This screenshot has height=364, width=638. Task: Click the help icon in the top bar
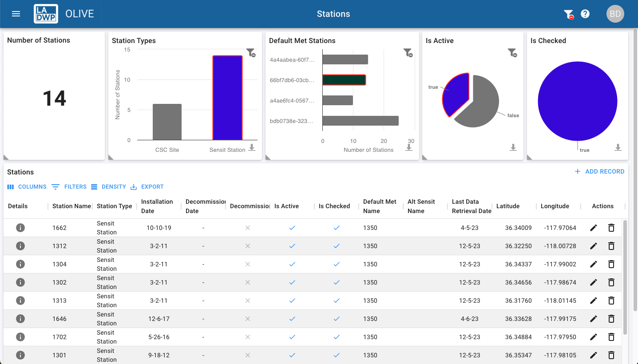[x=585, y=14]
